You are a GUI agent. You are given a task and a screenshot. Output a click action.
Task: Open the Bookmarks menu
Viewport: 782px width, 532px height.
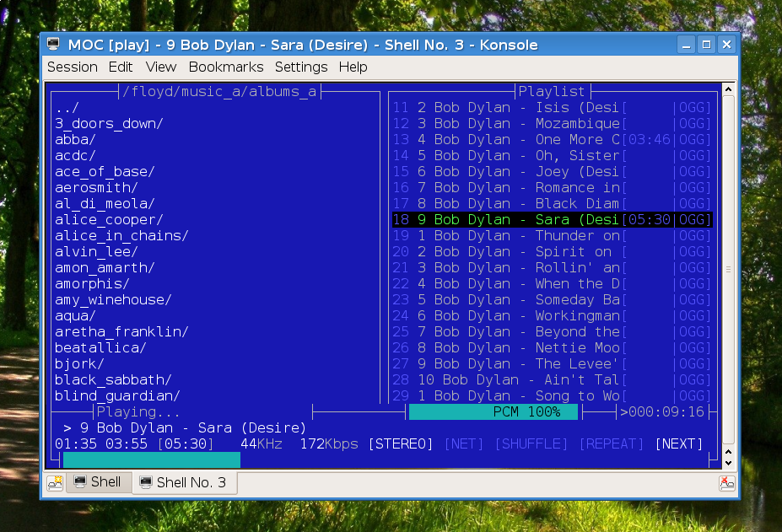pyautogui.click(x=226, y=67)
